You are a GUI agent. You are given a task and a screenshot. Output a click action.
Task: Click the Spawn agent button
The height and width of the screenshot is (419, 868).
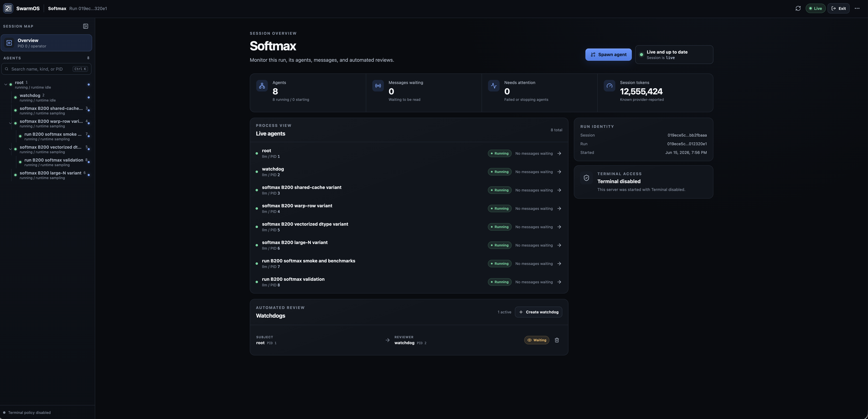tap(608, 55)
